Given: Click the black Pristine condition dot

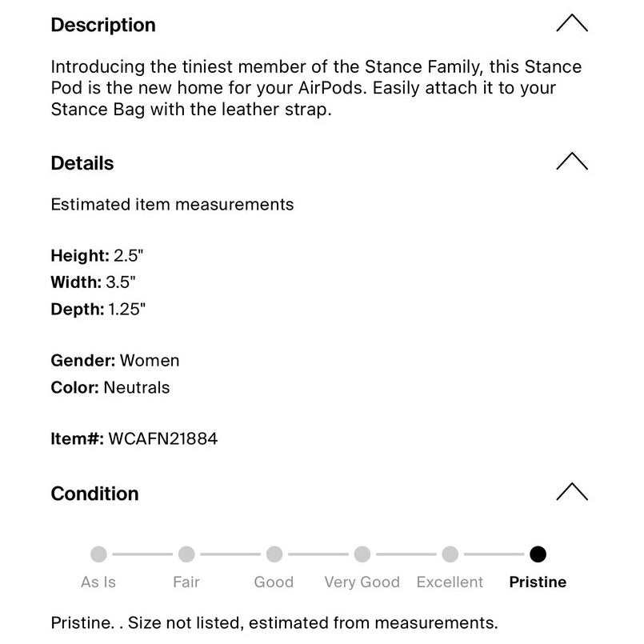Looking at the screenshot, I should 538,554.
